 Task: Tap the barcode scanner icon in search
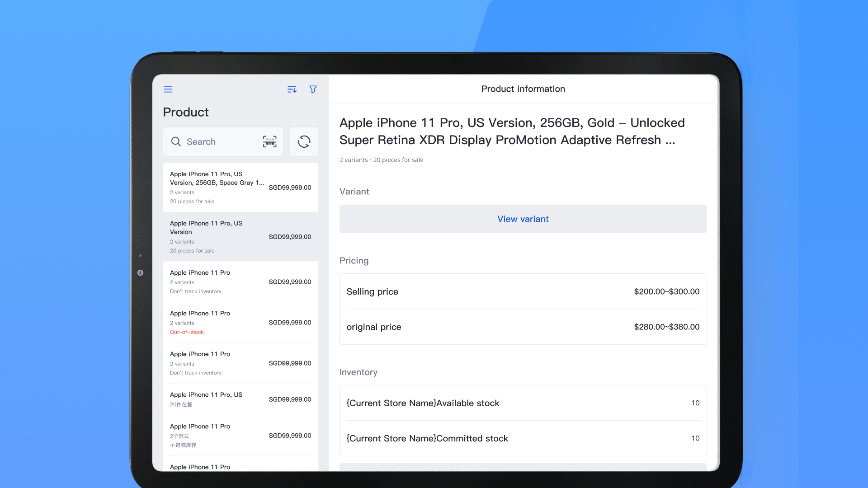[270, 141]
